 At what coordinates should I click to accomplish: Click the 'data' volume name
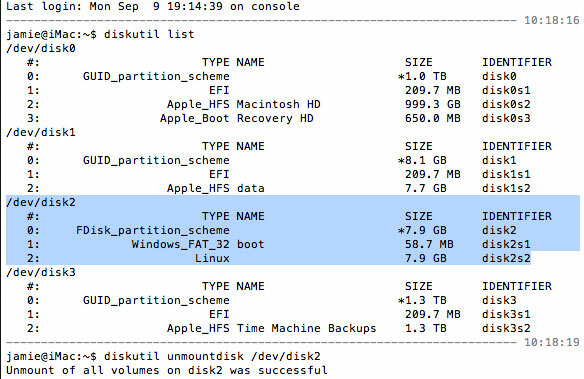pos(251,188)
